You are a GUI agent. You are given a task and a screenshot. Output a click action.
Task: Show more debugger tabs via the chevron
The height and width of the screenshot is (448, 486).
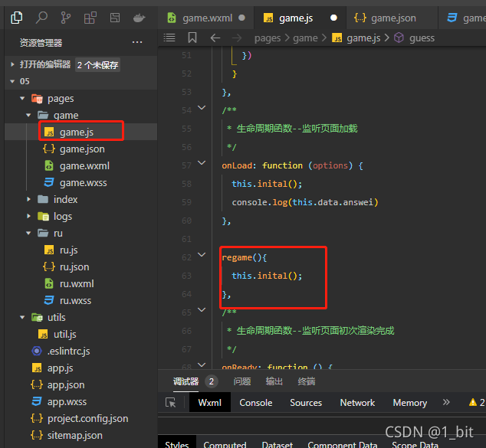(446, 402)
